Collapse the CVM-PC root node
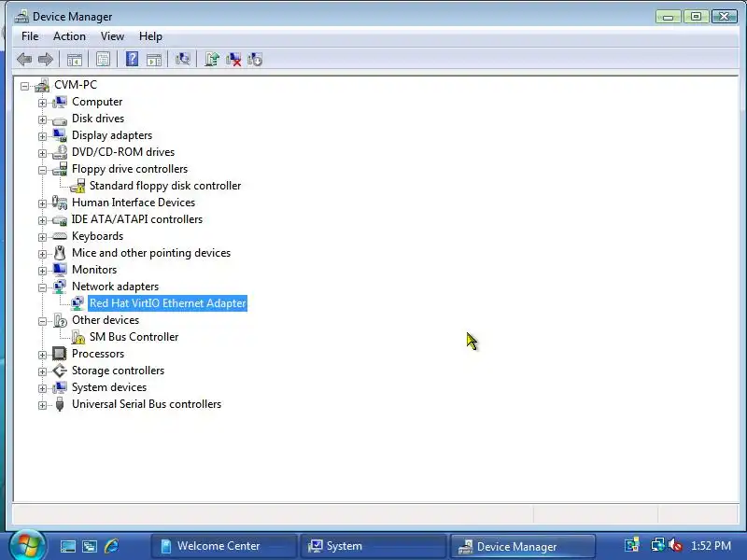747x560 pixels. pos(25,86)
